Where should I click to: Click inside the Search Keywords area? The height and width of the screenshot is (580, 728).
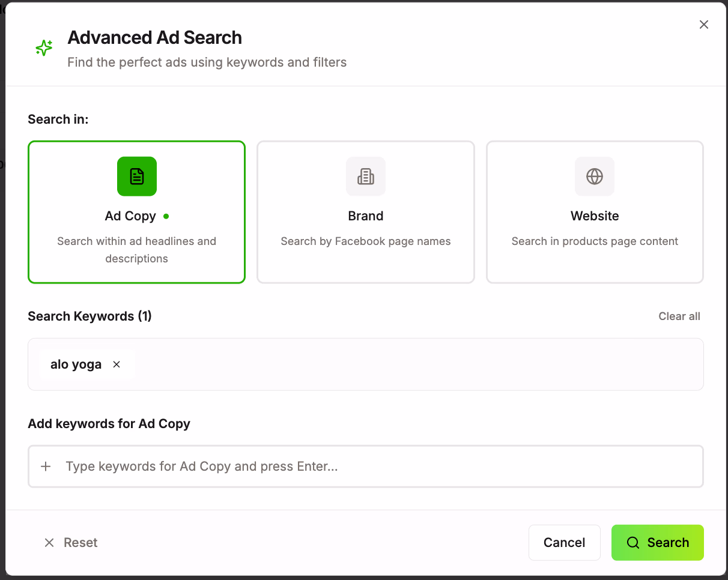click(x=365, y=364)
